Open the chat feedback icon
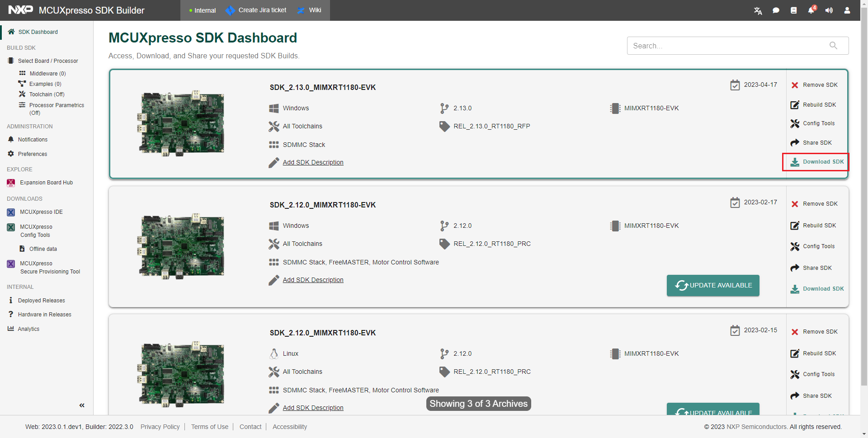 click(776, 10)
